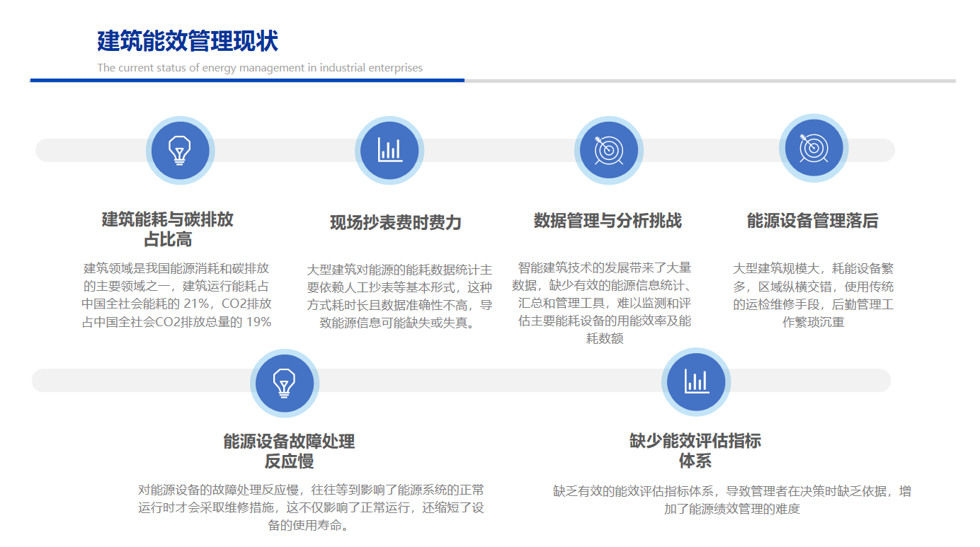Click the heading 缺少能效评估指标体系
This screenshot has width=980, height=547.
click(695, 451)
